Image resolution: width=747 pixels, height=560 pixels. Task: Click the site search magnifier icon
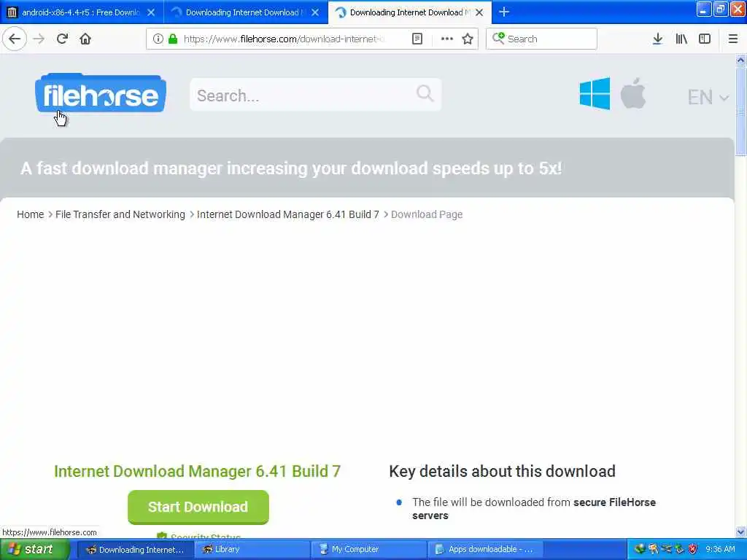point(425,93)
